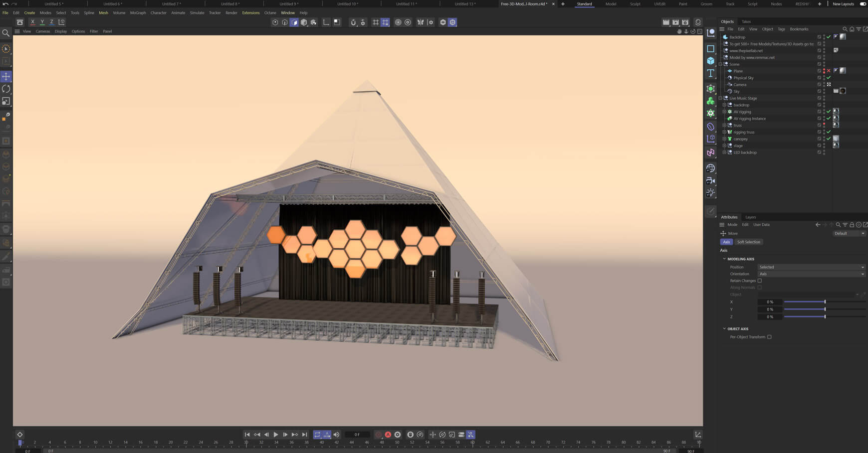Click the Objects manager filter icon
The height and width of the screenshot is (453, 868).
859,29
